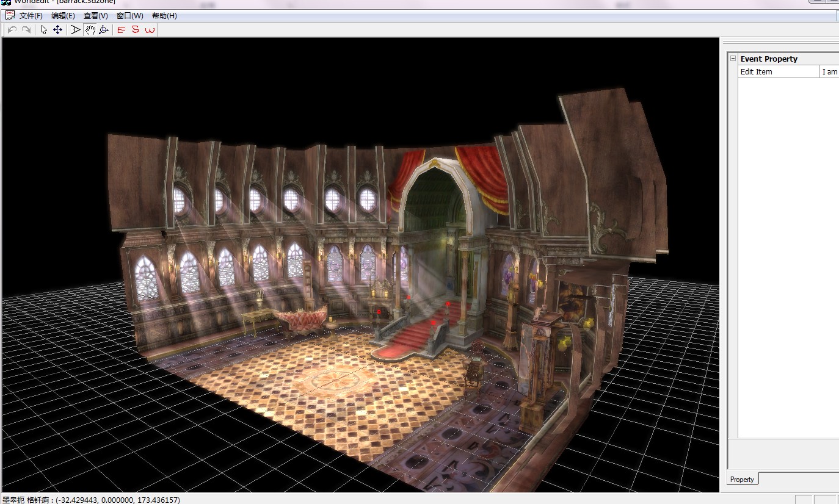
Task: Open the 窗口(W) menu
Action: 130,16
